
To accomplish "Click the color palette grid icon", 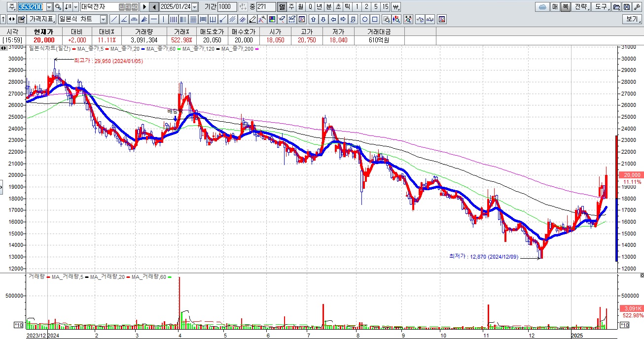I will (x=272, y=19).
